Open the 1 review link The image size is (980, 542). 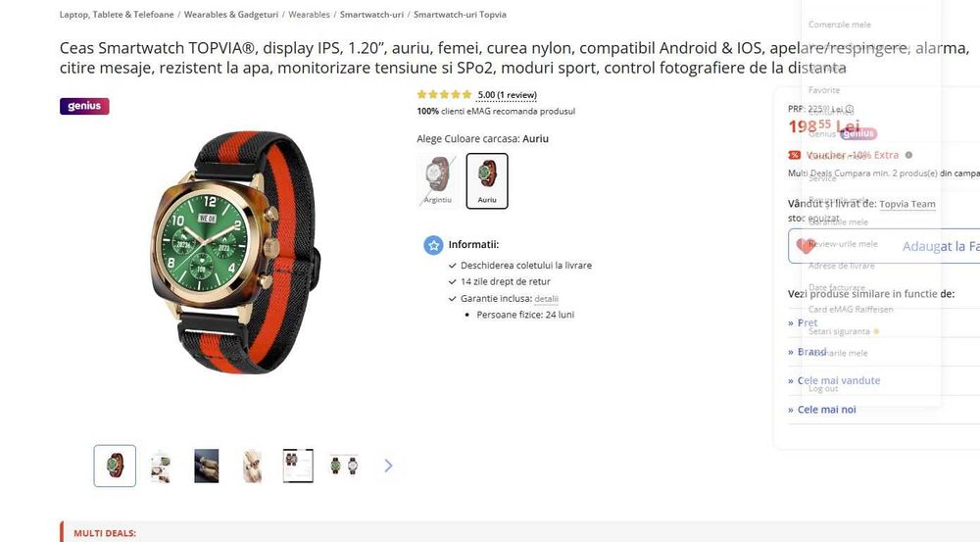click(507, 95)
